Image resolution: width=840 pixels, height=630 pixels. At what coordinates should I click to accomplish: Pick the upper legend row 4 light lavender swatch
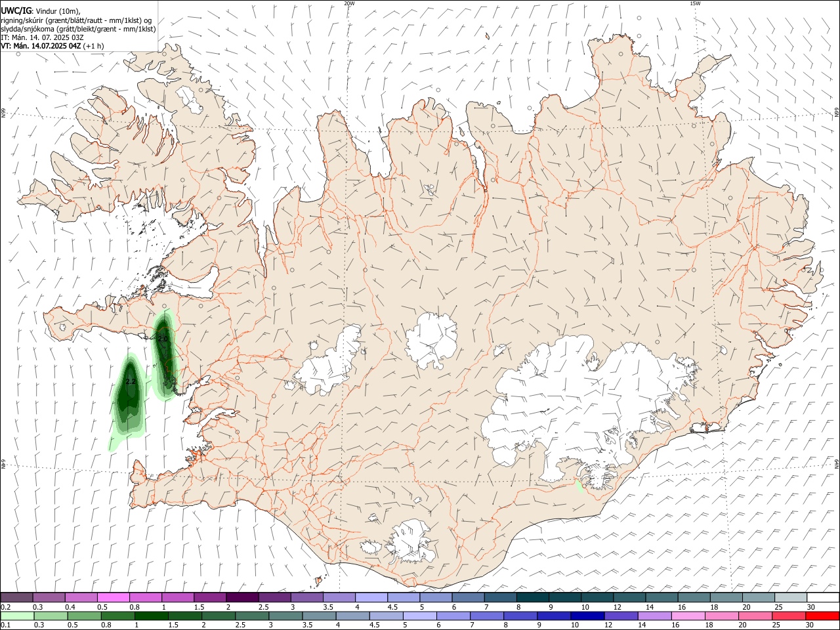click(371, 597)
